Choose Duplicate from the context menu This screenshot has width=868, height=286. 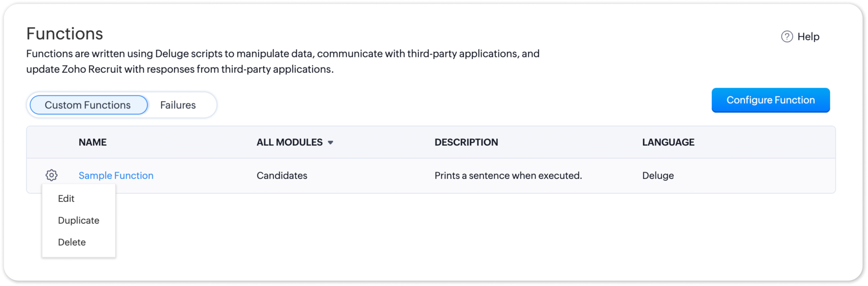[x=78, y=221]
